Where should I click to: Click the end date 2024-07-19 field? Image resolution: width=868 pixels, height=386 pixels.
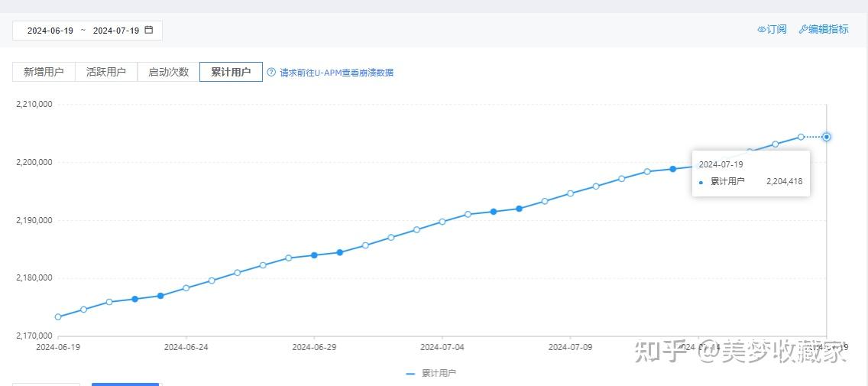pos(116,31)
